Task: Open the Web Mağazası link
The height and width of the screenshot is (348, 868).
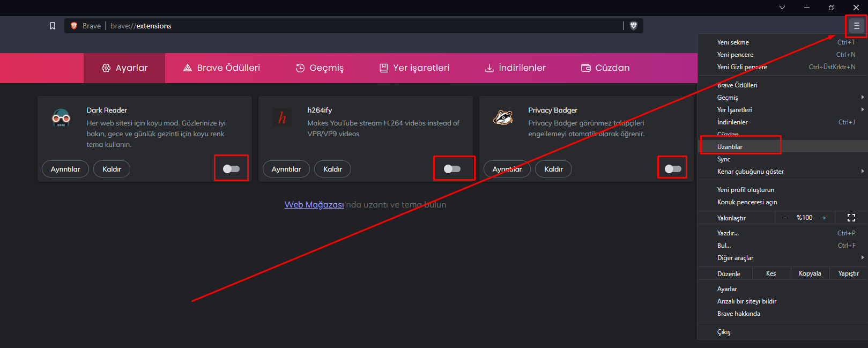Action: [314, 205]
